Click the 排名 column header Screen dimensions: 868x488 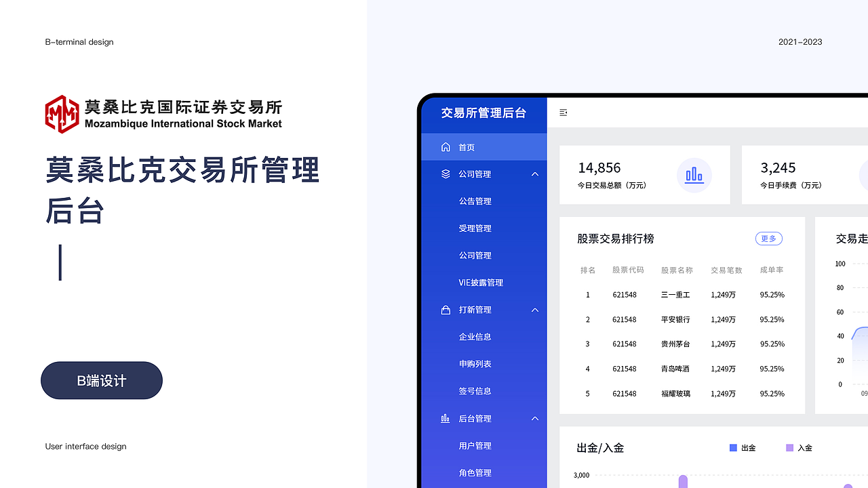[x=588, y=270]
